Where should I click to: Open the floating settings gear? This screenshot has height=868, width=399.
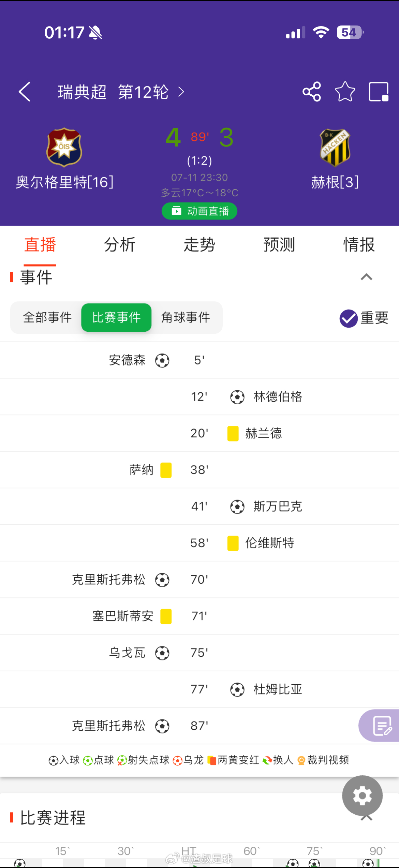362,796
